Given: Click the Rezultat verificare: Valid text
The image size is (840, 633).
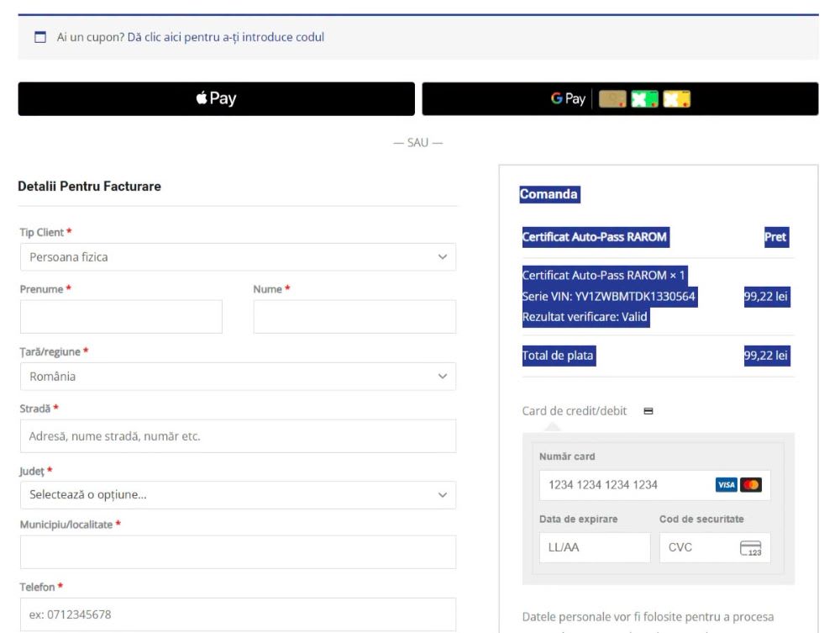Looking at the screenshot, I should 585,317.
